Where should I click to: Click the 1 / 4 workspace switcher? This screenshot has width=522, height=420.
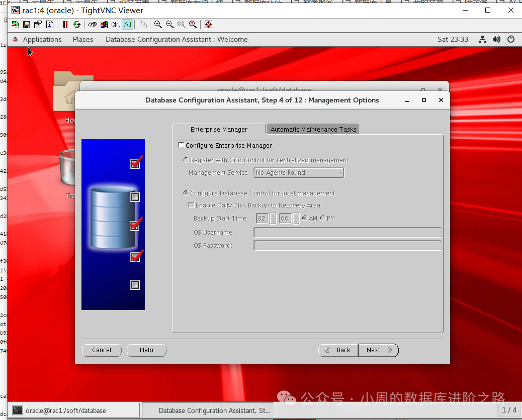pyautogui.click(x=509, y=410)
